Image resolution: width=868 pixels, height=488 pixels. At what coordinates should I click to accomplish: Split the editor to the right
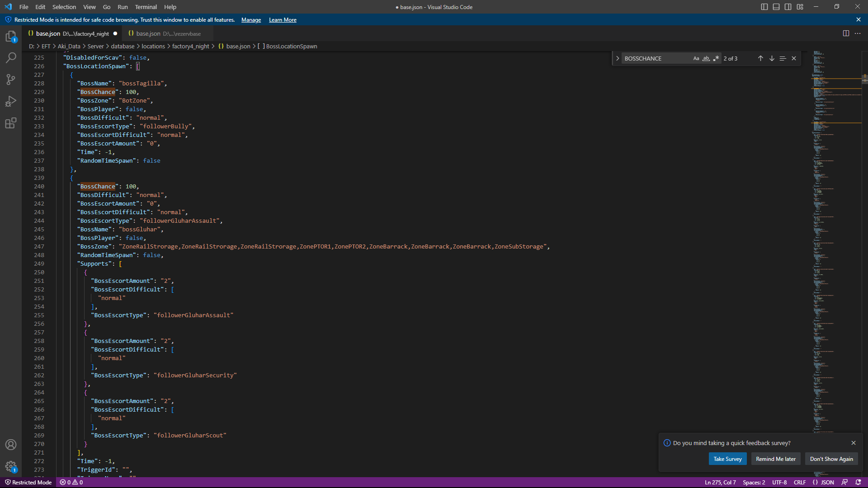(x=846, y=33)
